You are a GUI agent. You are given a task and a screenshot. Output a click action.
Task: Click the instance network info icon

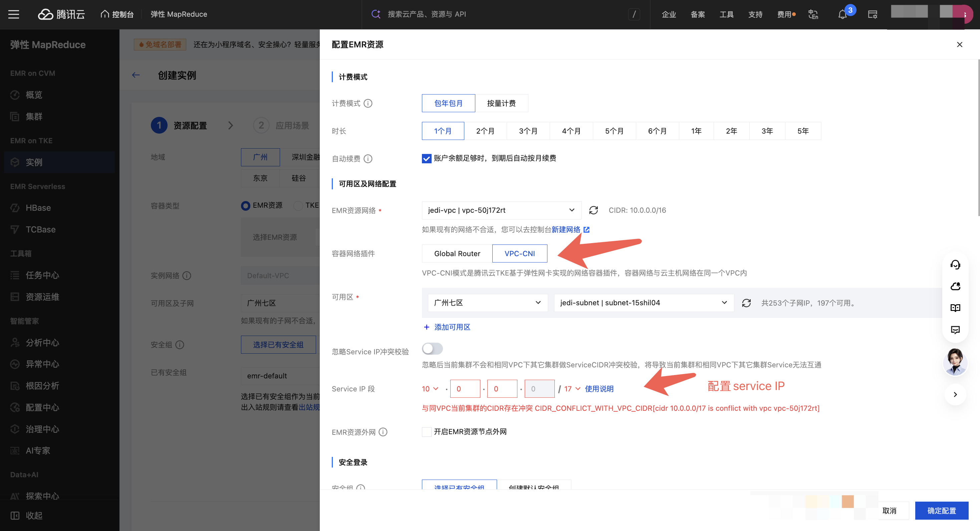click(187, 276)
